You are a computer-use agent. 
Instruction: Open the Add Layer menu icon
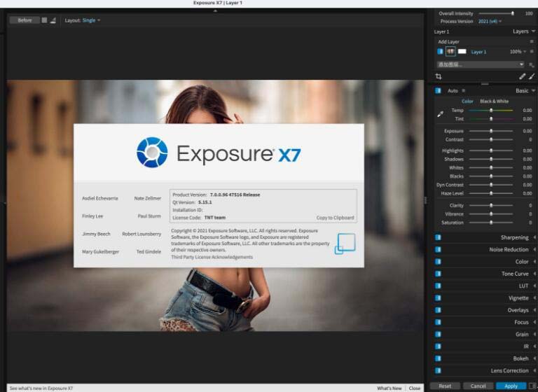pyautogui.click(x=532, y=41)
